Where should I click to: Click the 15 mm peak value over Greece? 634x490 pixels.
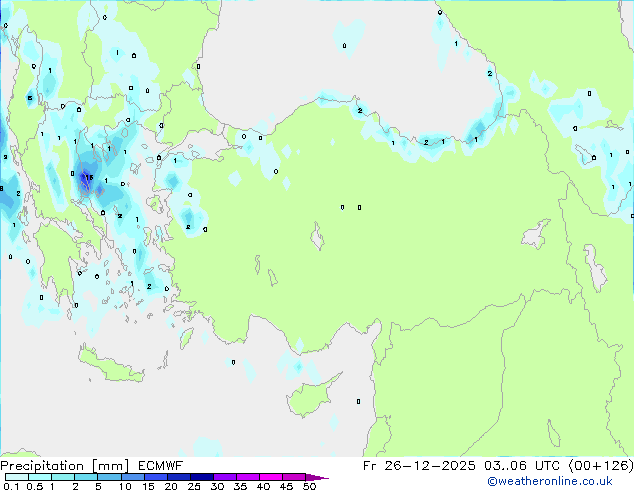click(x=88, y=178)
